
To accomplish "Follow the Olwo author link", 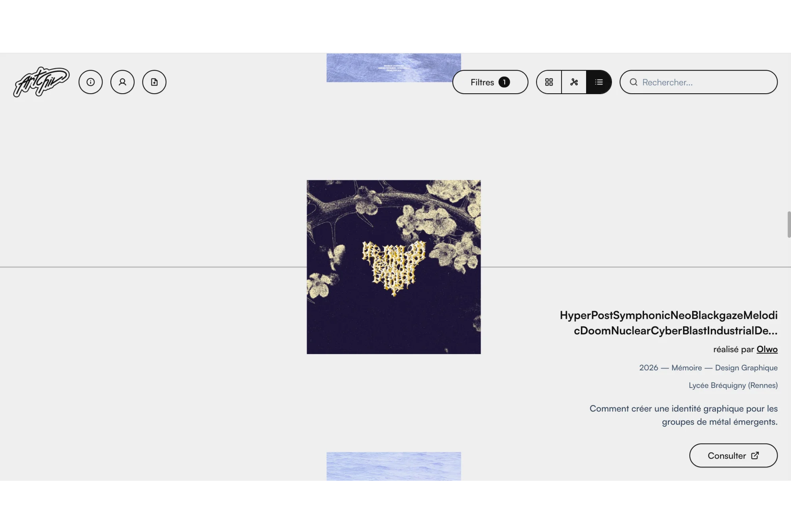I will 767,349.
